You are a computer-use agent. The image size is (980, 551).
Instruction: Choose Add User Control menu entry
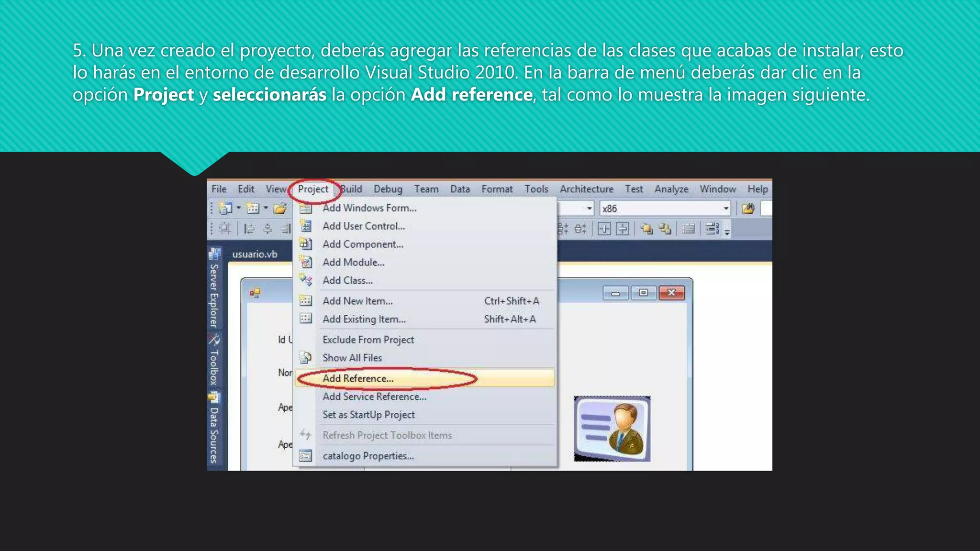(x=425, y=226)
